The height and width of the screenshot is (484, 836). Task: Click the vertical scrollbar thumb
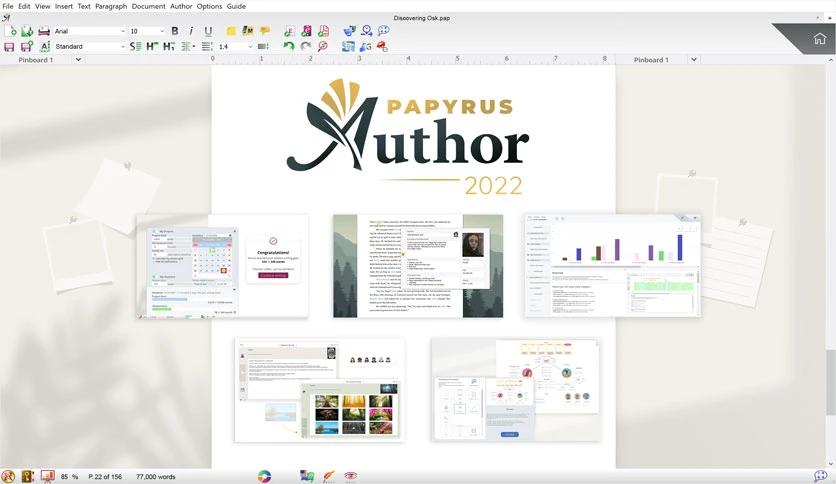pyautogui.click(x=831, y=382)
